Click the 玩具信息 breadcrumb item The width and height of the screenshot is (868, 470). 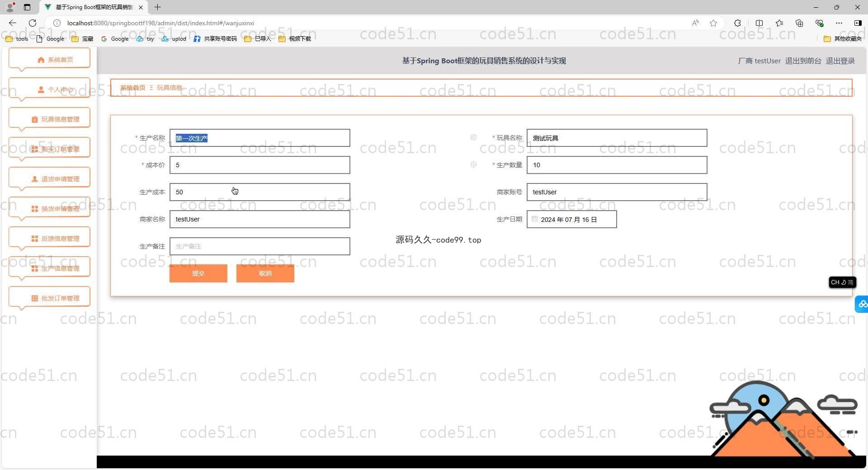coord(170,88)
